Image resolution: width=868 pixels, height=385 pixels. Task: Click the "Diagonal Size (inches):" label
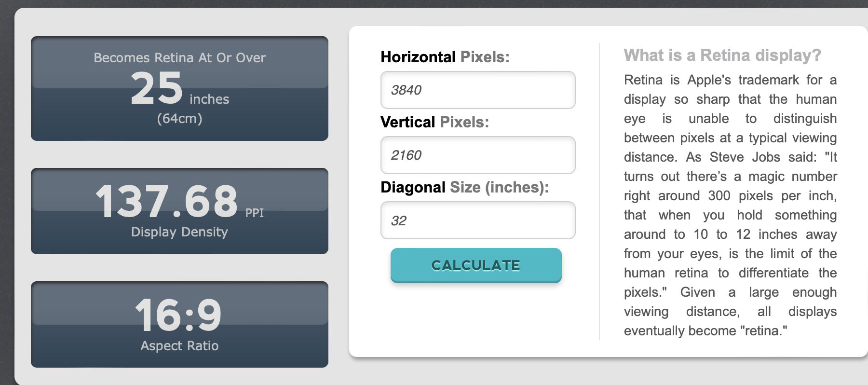[464, 187]
